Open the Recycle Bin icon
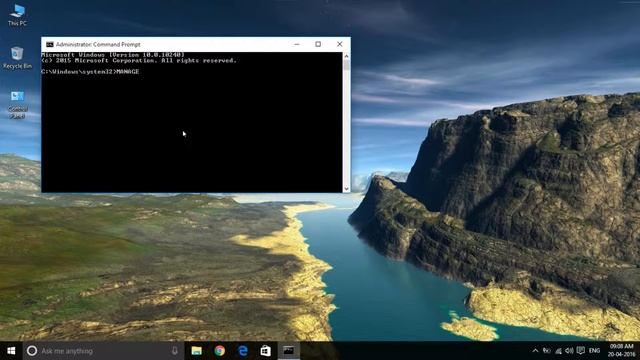This screenshot has width=640, height=360. click(x=17, y=58)
